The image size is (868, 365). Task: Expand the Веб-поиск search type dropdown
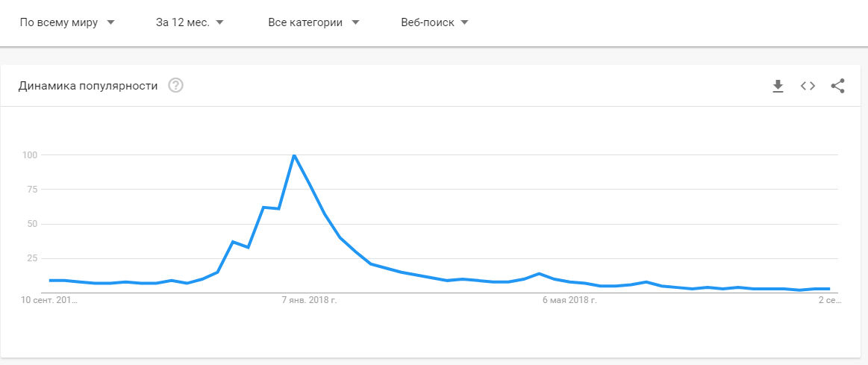click(x=435, y=22)
